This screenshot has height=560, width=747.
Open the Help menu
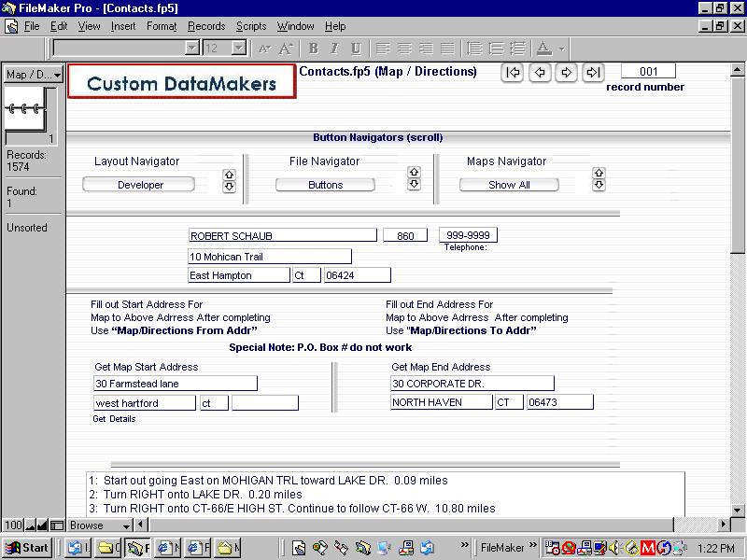(335, 26)
